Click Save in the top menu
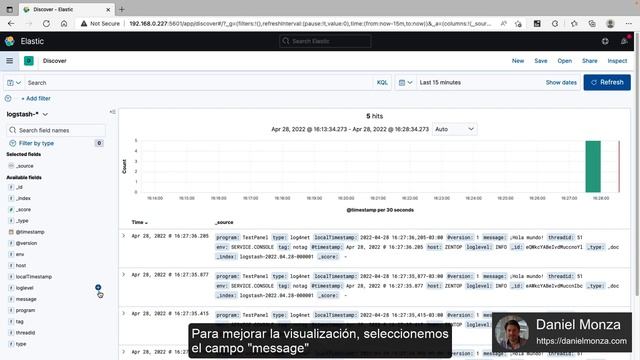640x360 pixels. [x=540, y=61]
